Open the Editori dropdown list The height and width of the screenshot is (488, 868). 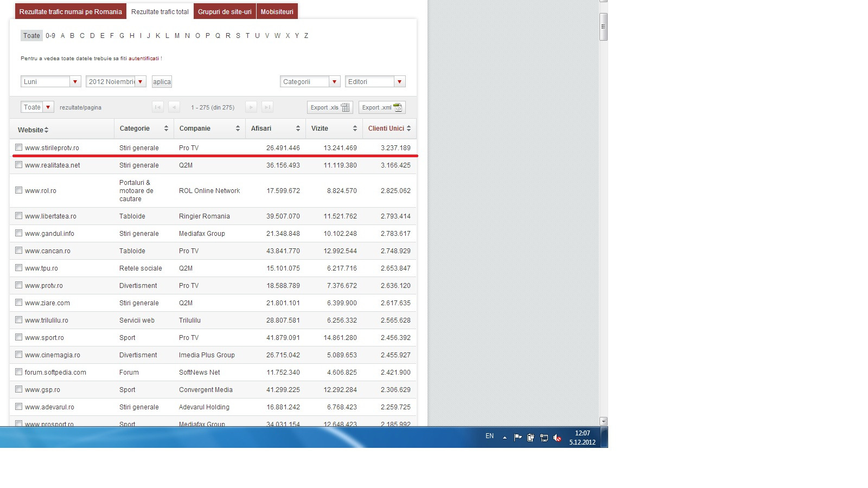pyautogui.click(x=399, y=82)
